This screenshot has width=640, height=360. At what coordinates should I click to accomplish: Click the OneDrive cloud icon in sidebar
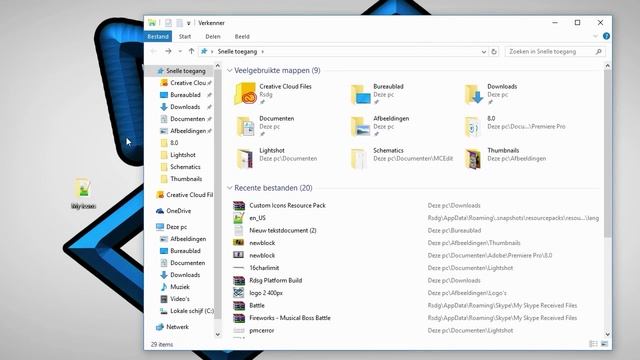(x=160, y=211)
